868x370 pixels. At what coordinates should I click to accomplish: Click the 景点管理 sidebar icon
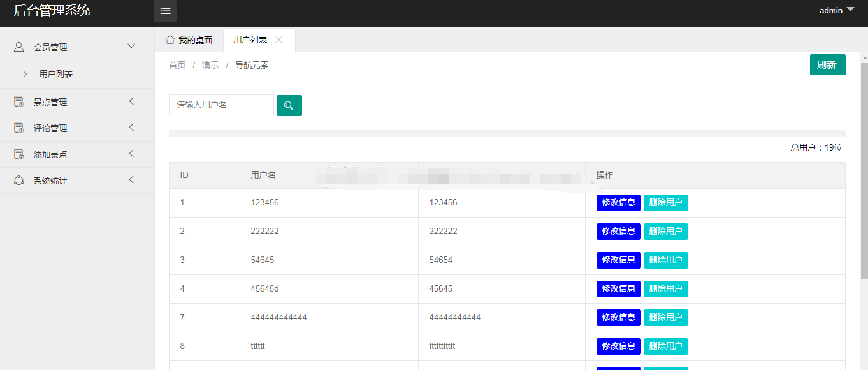click(19, 101)
